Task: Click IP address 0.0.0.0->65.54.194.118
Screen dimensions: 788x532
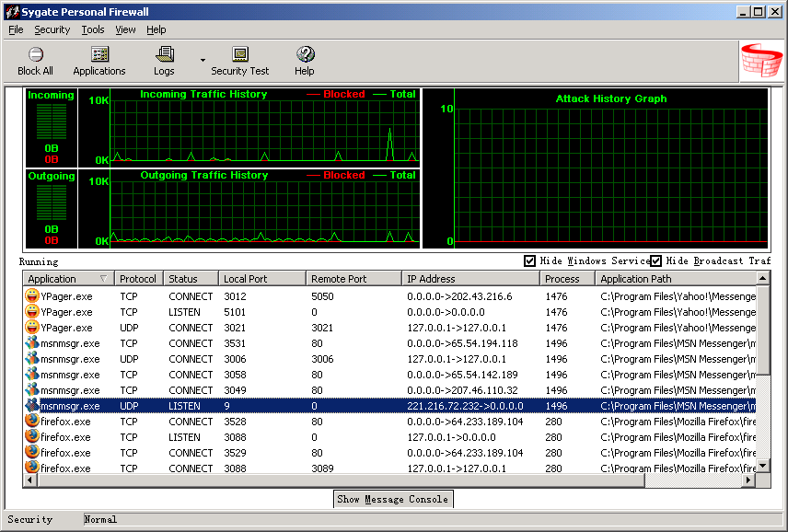Action: tap(462, 343)
